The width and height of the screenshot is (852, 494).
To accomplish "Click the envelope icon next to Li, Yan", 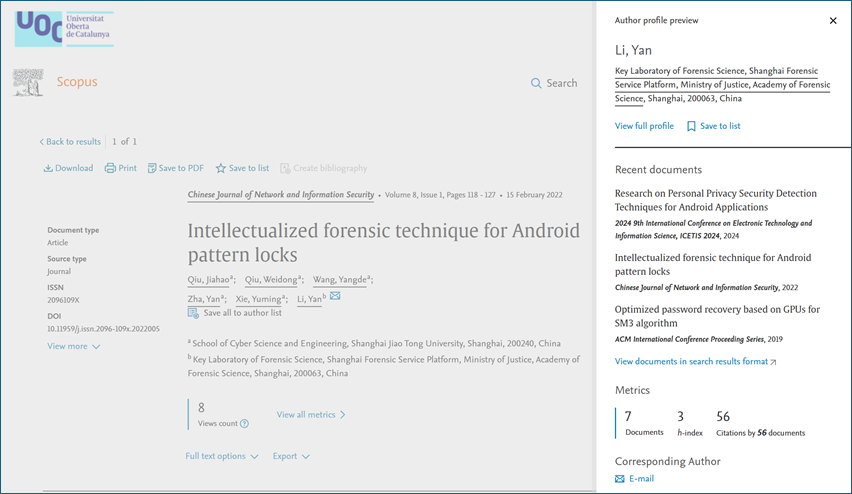I will pyautogui.click(x=335, y=296).
